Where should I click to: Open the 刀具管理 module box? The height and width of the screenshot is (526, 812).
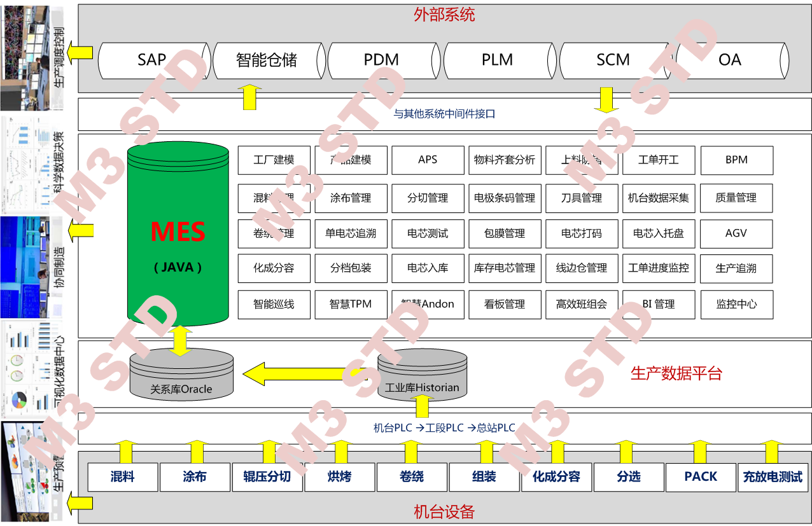[582, 198]
